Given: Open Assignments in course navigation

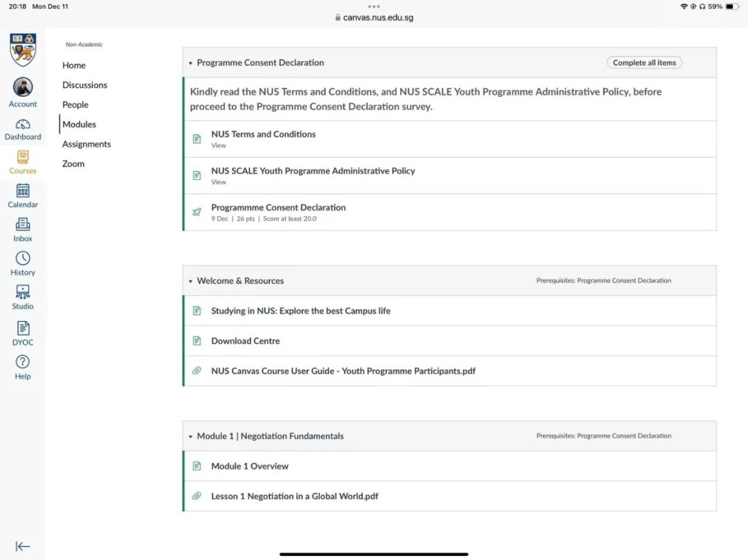Looking at the screenshot, I should tap(87, 144).
